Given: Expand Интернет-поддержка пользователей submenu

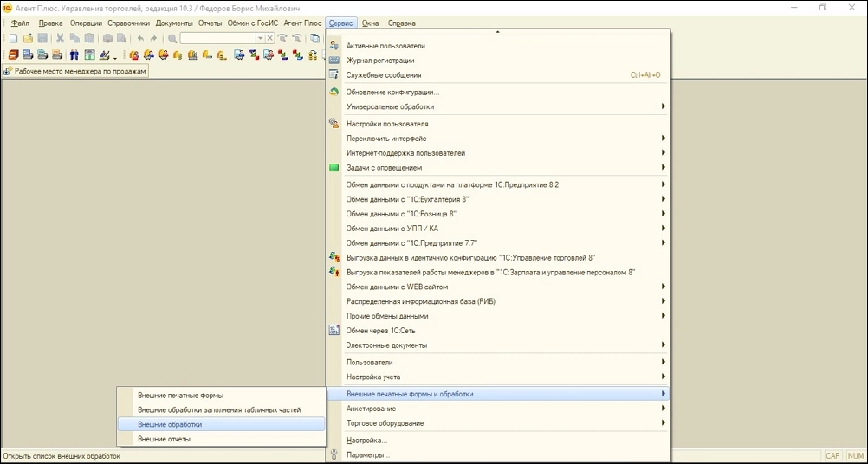Looking at the screenshot, I should (664, 152).
